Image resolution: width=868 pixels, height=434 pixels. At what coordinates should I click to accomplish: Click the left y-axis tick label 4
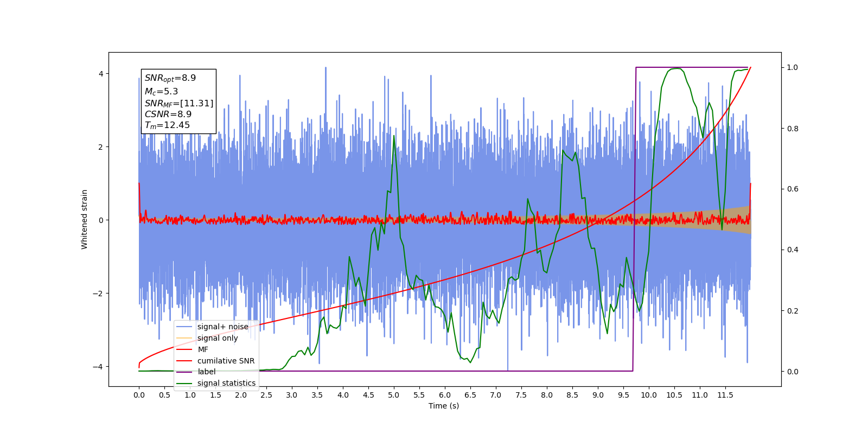[x=101, y=74]
